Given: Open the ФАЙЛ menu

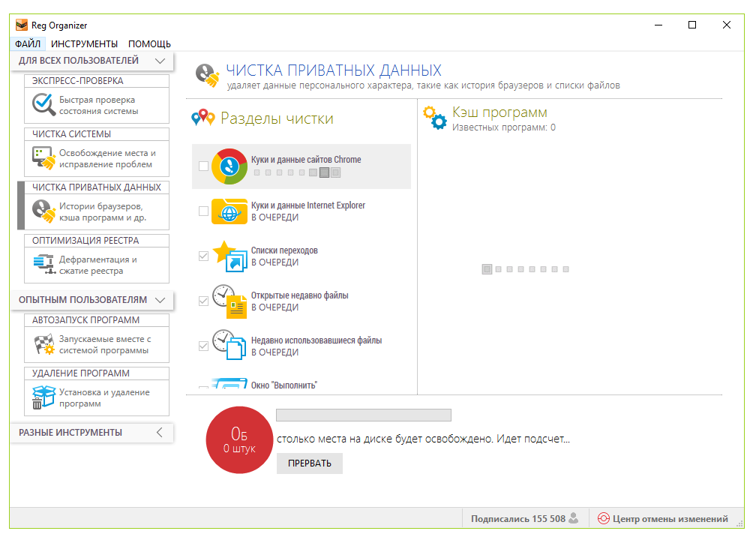Looking at the screenshot, I should [28, 43].
